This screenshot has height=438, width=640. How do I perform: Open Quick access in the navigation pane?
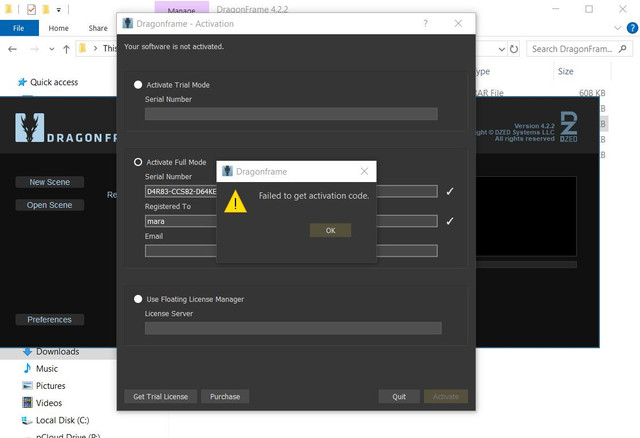click(x=54, y=82)
